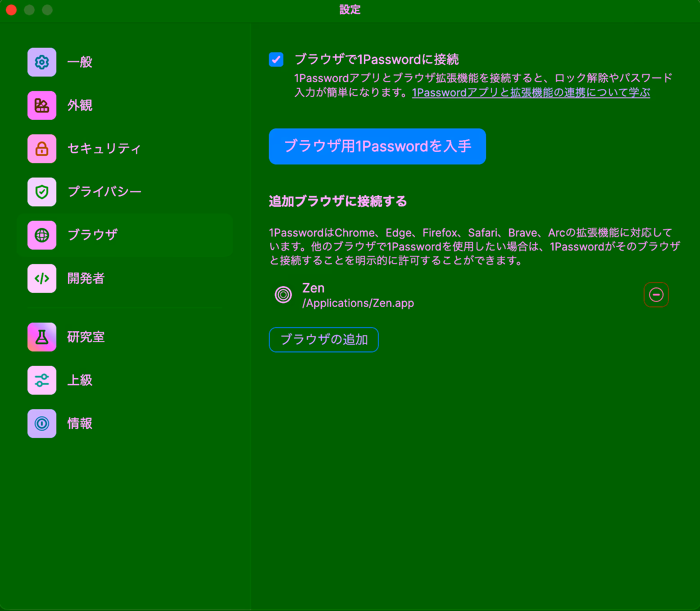
Task: Select the padlock セキュリティ icon
Action: pos(42,149)
